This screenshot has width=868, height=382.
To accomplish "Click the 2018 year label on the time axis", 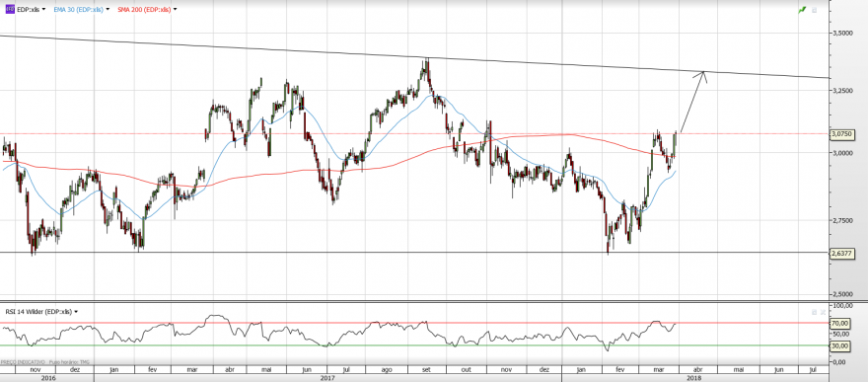I will 693,378.
